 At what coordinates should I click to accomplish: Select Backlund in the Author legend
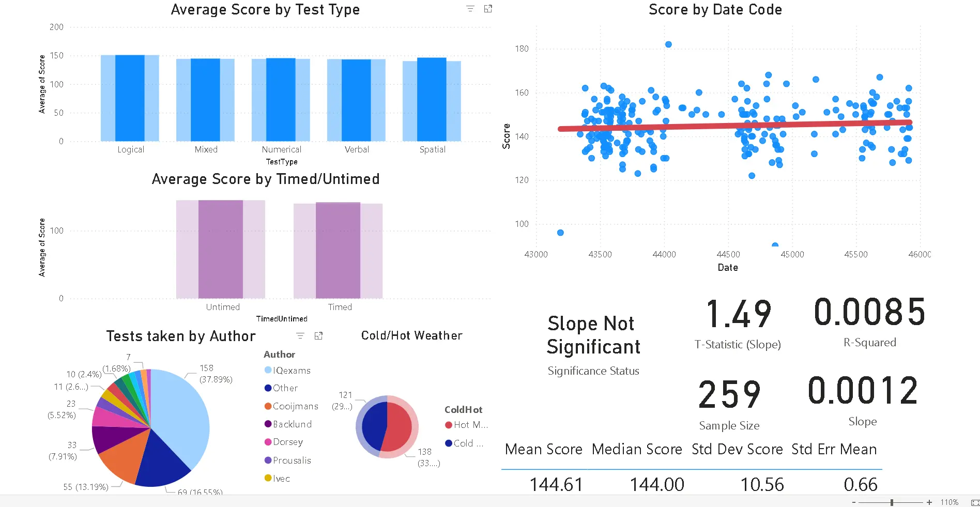pos(292,424)
